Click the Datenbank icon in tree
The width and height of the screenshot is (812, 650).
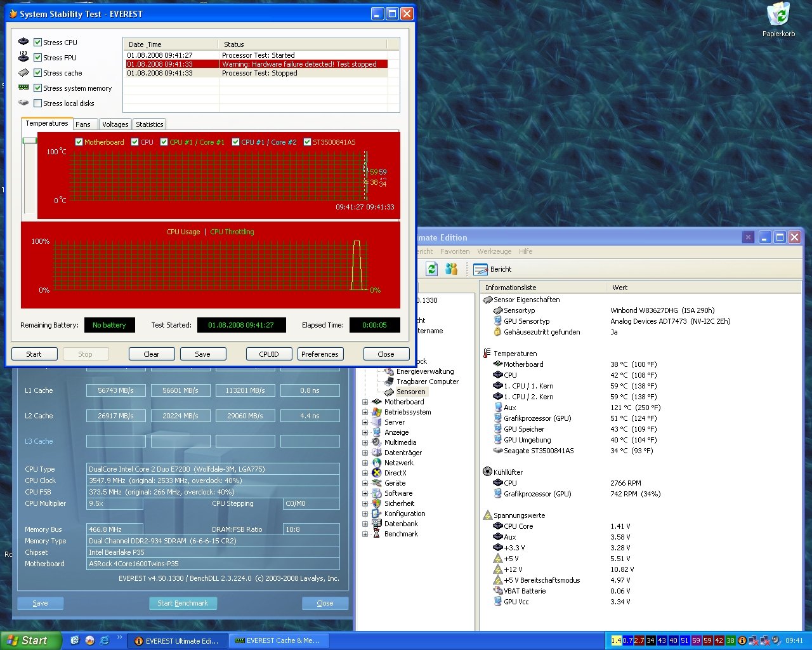point(377,524)
